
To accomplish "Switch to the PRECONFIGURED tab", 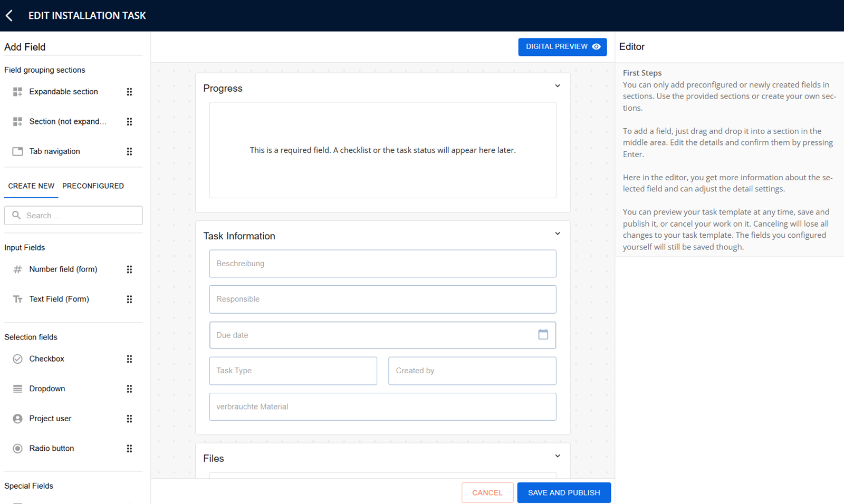I will (93, 186).
